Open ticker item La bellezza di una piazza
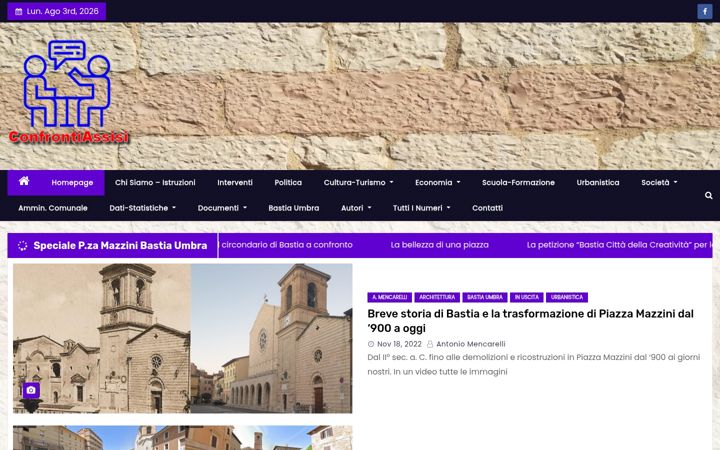This screenshot has width=720, height=450. click(x=439, y=245)
